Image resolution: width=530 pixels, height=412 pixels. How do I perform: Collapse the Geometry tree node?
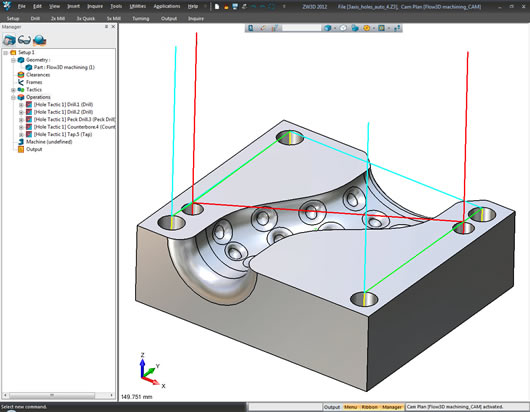(x=13, y=60)
